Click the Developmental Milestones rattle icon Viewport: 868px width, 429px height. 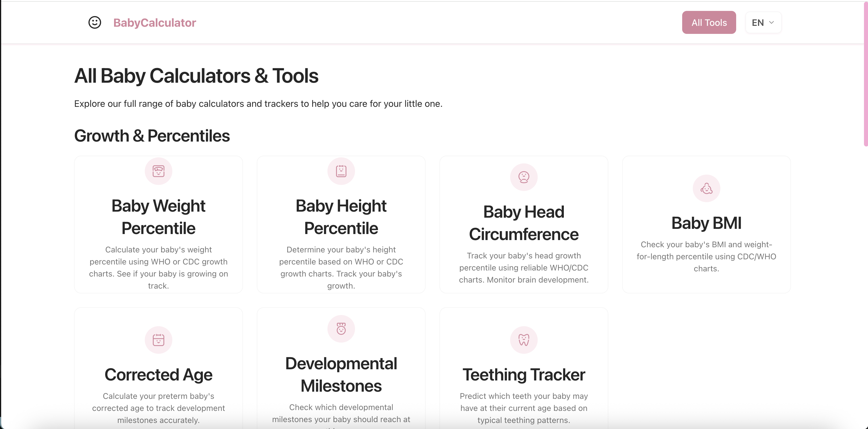click(x=341, y=329)
